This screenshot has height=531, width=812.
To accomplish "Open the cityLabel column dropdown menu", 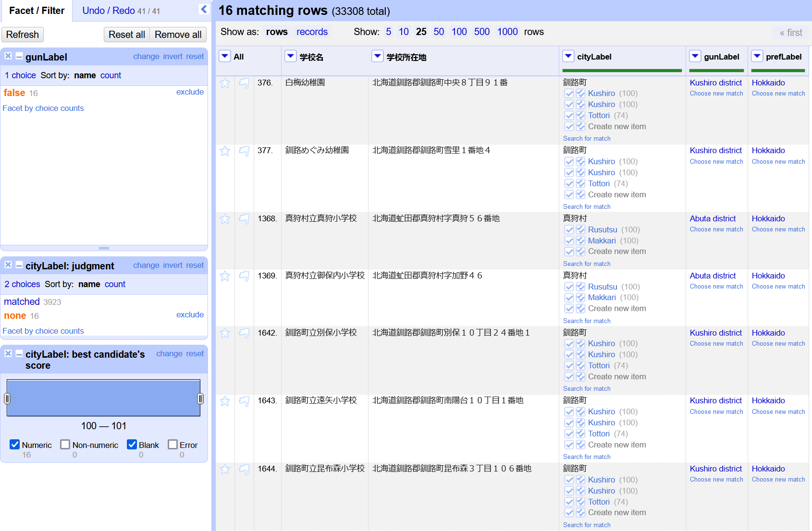I will click(568, 56).
